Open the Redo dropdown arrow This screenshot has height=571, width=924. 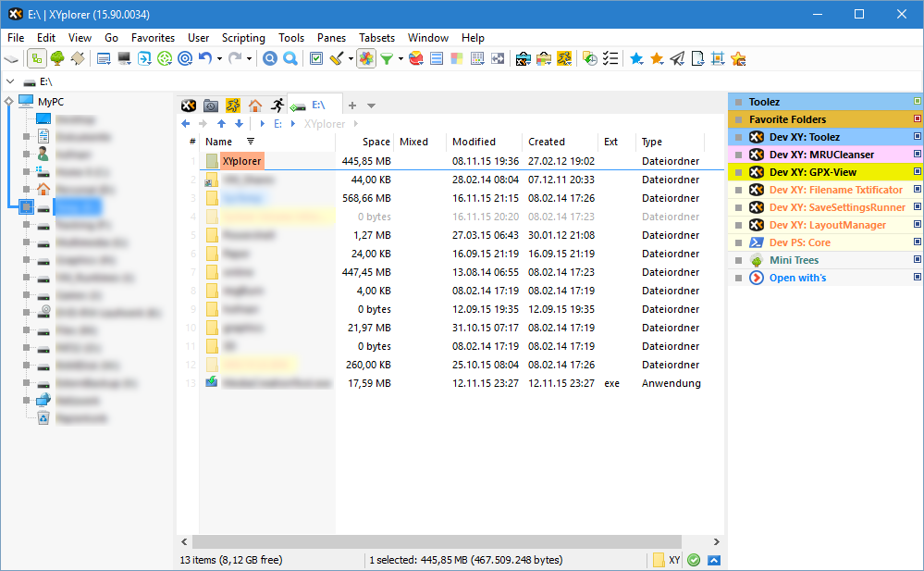pos(249,57)
